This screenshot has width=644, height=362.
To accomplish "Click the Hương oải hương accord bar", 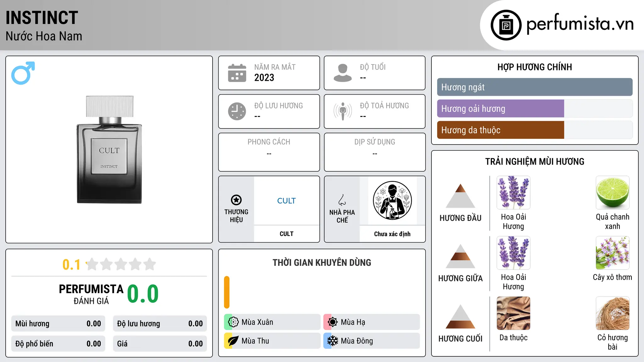I will tap(535, 109).
